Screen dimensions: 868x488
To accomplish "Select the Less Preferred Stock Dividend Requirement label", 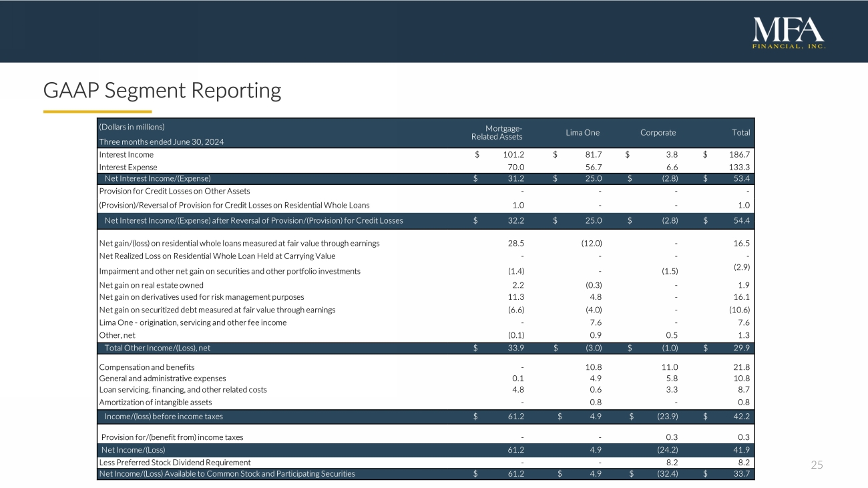I will pyautogui.click(x=175, y=462).
